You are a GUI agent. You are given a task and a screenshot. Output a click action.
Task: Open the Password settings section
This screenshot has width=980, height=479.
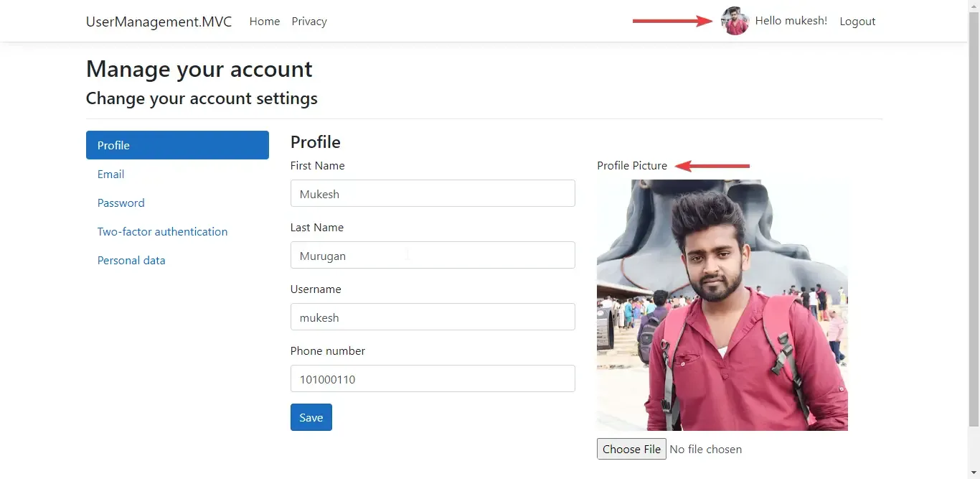pos(121,203)
